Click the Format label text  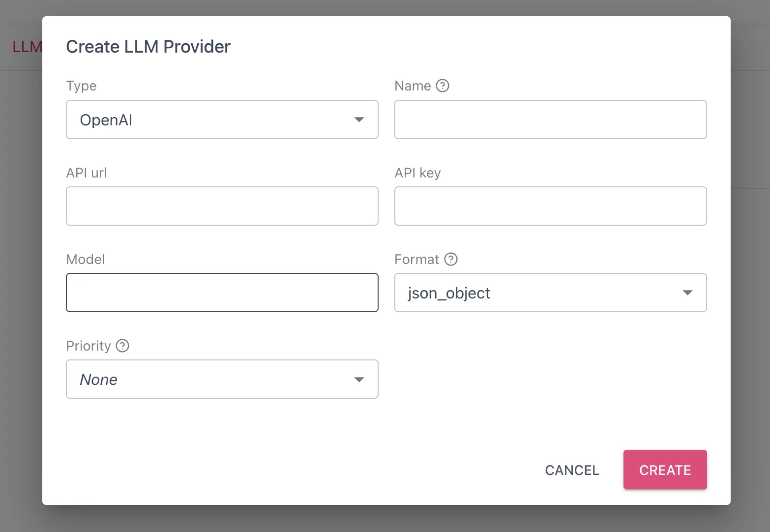pyautogui.click(x=416, y=260)
